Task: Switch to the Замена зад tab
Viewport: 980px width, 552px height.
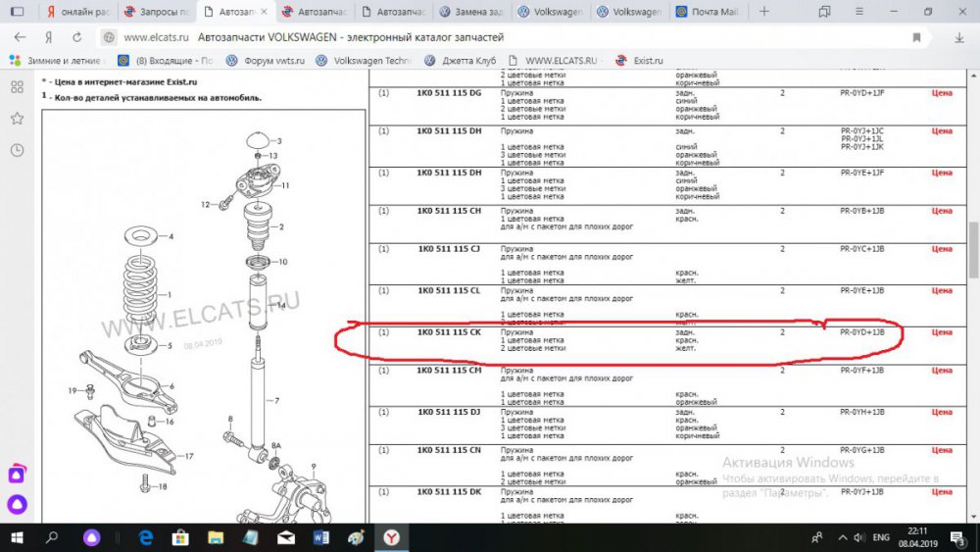Action: coord(473,12)
